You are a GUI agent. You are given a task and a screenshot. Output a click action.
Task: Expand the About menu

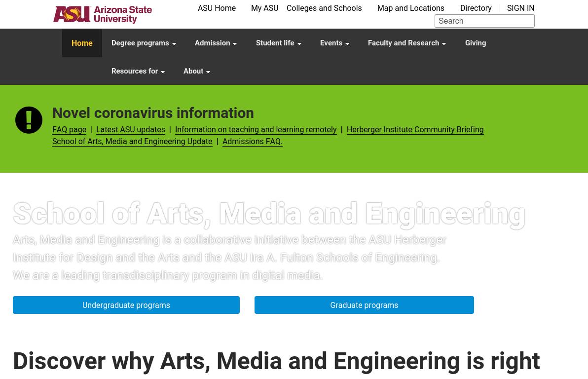tap(196, 72)
